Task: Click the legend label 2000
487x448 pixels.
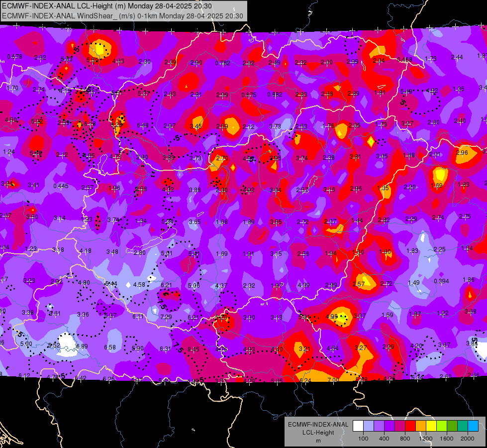Action: 468,439
